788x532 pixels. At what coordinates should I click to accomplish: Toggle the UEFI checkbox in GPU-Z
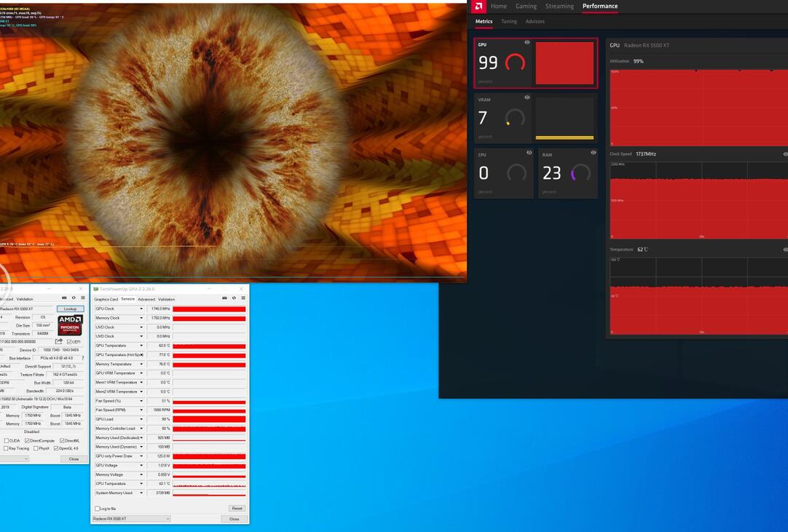pos(69,341)
